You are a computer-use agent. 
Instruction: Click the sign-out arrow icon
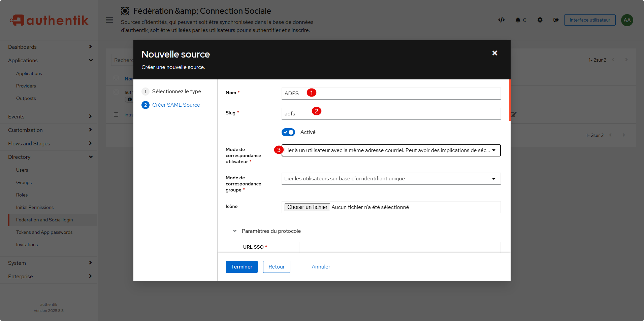tap(556, 20)
